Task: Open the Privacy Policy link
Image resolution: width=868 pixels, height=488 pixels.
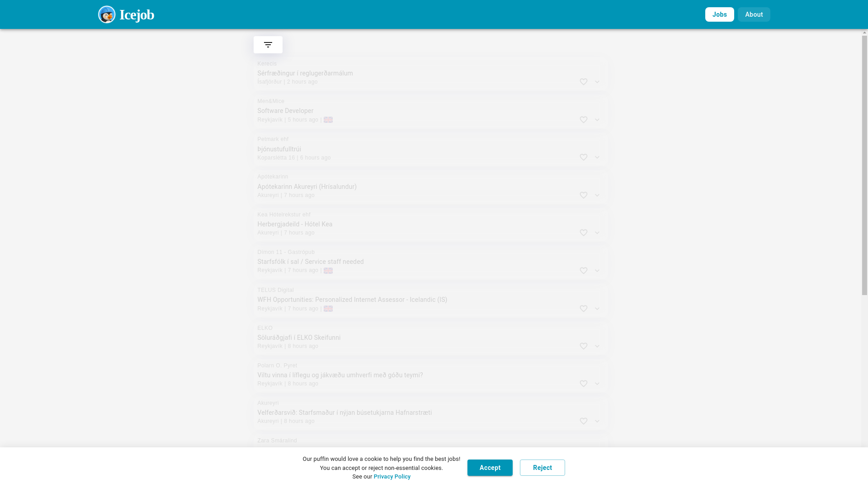Action: 392,477
